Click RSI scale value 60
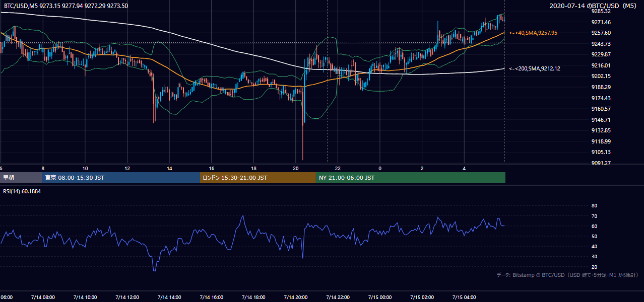Viewport: 644px width, 302px height. (x=594, y=226)
